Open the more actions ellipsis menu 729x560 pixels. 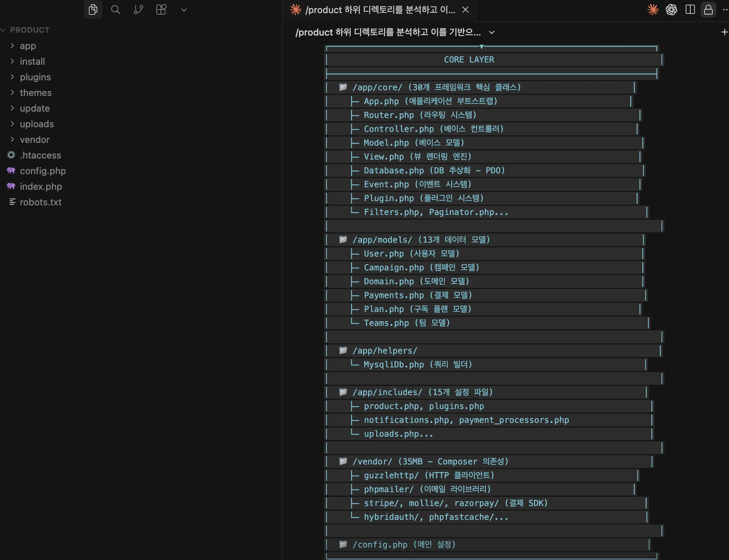tap(725, 10)
